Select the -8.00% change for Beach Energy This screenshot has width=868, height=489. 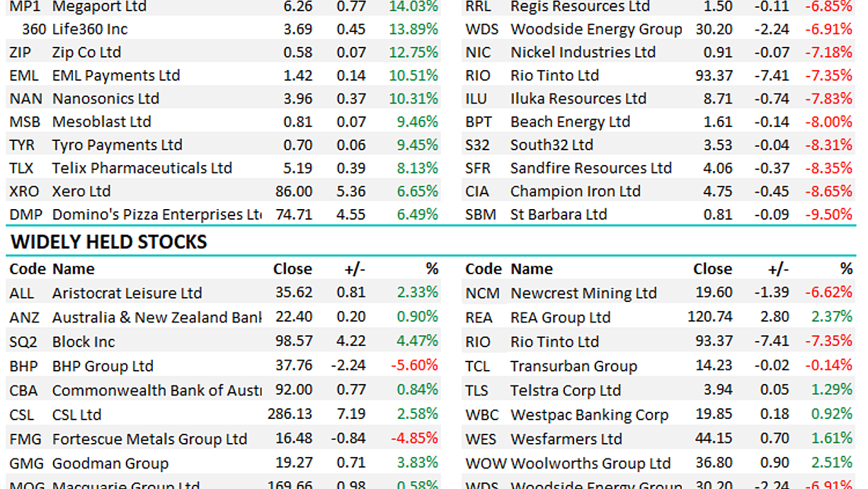pyautogui.click(x=828, y=122)
